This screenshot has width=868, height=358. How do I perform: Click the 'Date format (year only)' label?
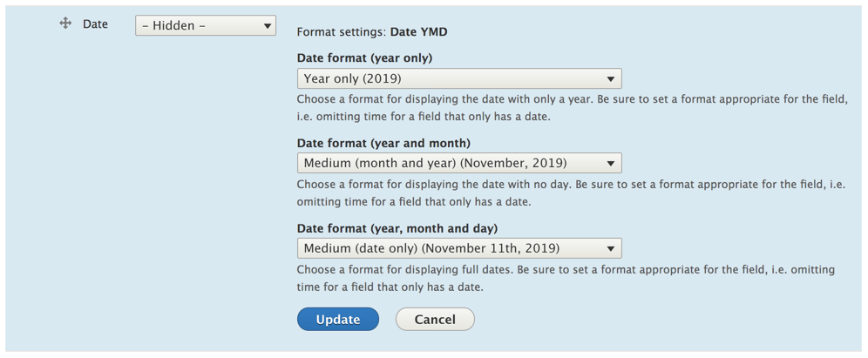pyautogui.click(x=364, y=58)
